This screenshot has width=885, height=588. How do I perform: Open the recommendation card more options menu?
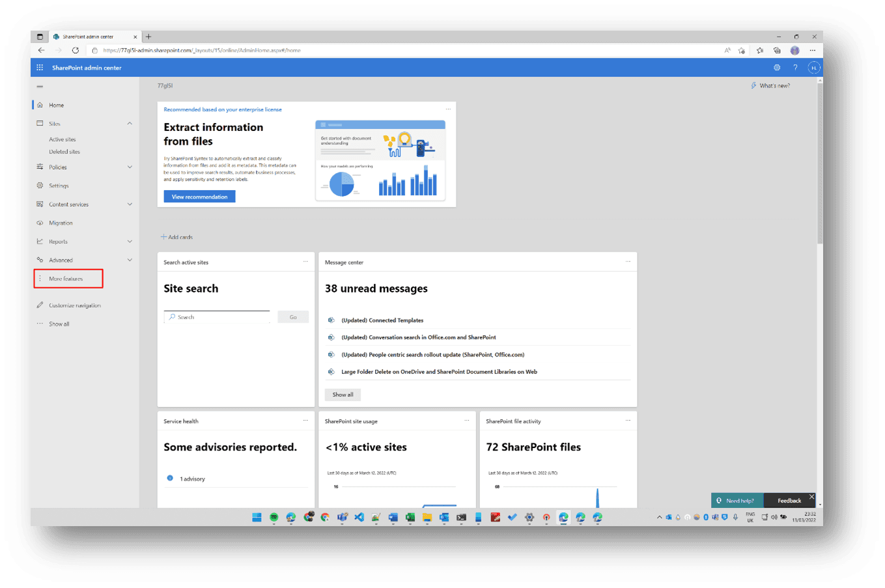[x=448, y=109]
